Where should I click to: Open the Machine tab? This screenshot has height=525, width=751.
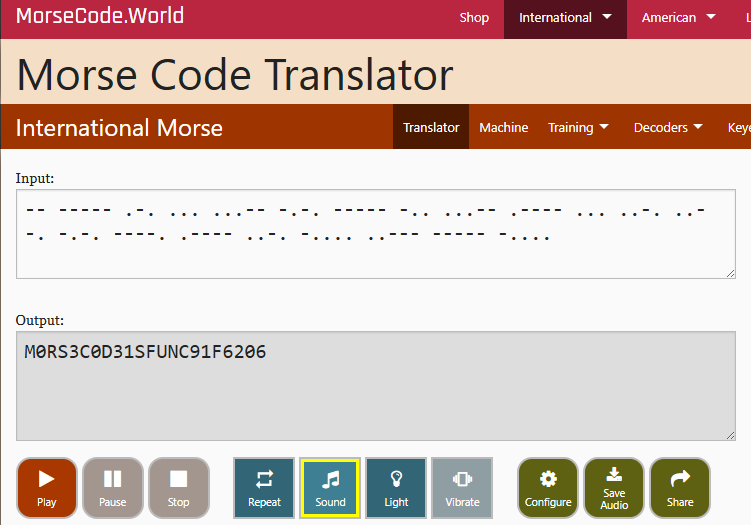[x=504, y=128]
